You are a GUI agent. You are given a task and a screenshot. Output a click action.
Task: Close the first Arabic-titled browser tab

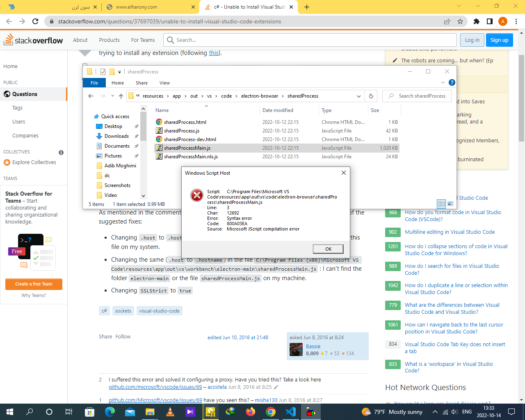(95, 7)
